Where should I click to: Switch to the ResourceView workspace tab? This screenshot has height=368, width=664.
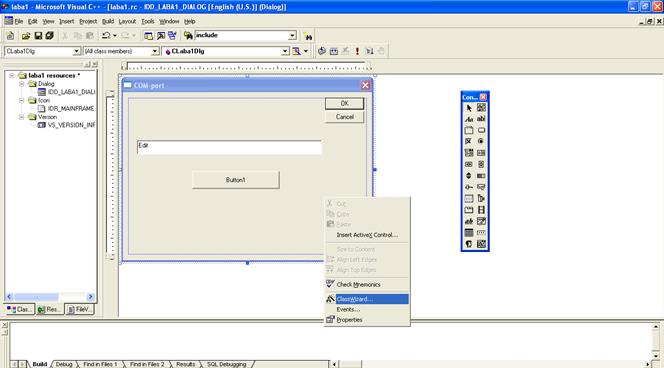(x=49, y=310)
